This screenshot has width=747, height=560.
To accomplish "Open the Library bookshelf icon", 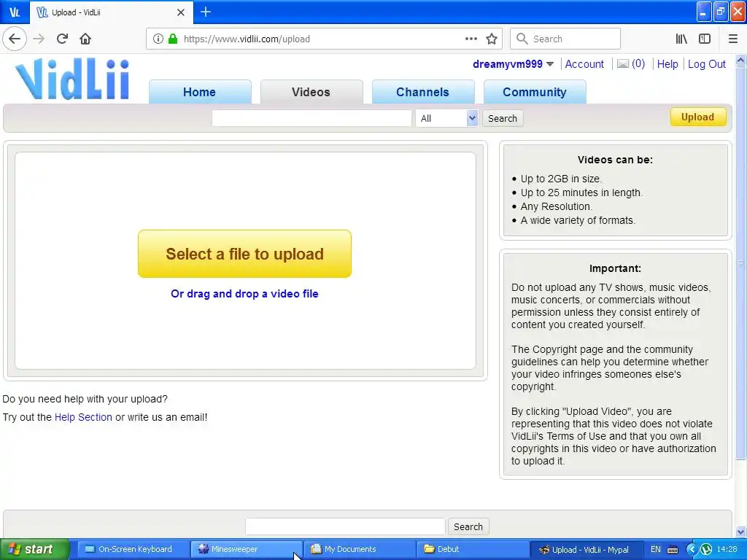I will [x=681, y=39].
